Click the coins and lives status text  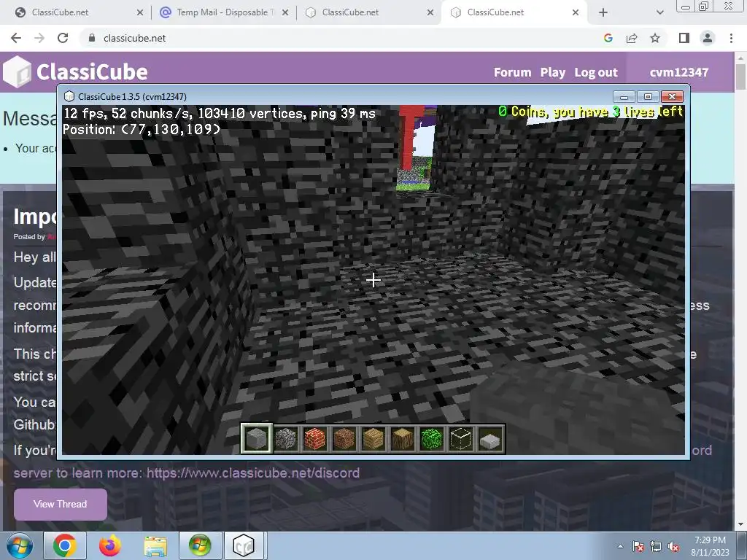(x=590, y=112)
